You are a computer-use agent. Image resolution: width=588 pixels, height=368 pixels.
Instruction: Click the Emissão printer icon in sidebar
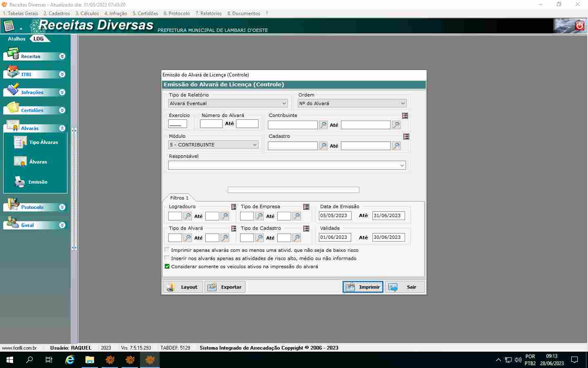[20, 182]
